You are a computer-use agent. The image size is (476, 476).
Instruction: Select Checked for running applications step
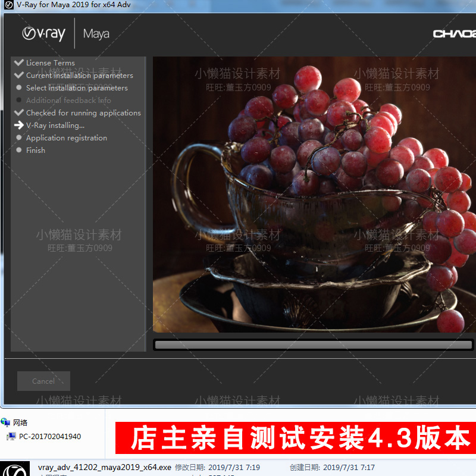pyautogui.click(x=83, y=112)
